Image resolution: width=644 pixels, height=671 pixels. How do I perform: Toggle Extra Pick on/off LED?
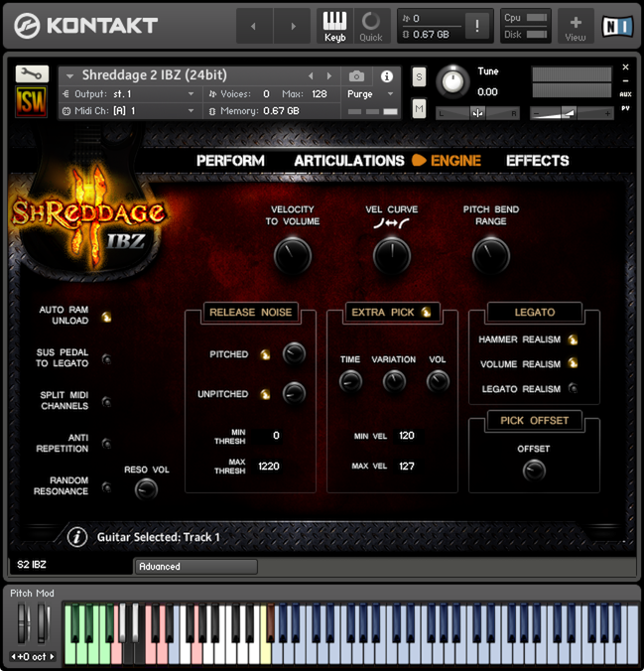(426, 312)
